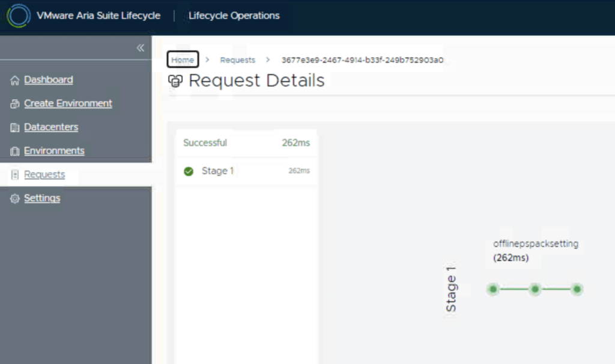Click the middle offlinepspacksetting task node
The height and width of the screenshot is (364, 615).
tap(535, 290)
